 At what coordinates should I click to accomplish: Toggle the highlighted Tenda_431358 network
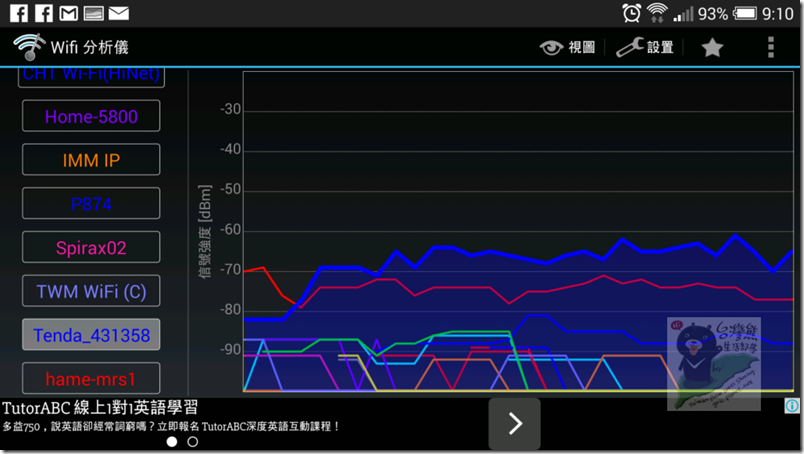point(91,335)
